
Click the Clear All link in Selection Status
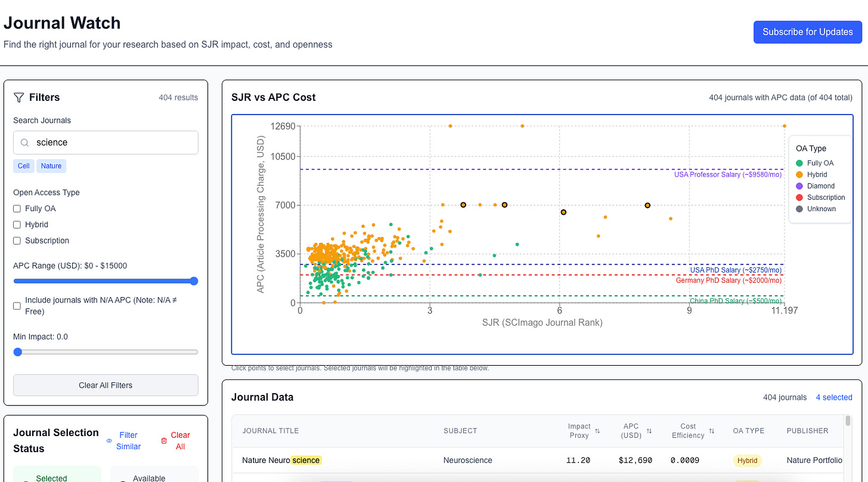click(180, 441)
